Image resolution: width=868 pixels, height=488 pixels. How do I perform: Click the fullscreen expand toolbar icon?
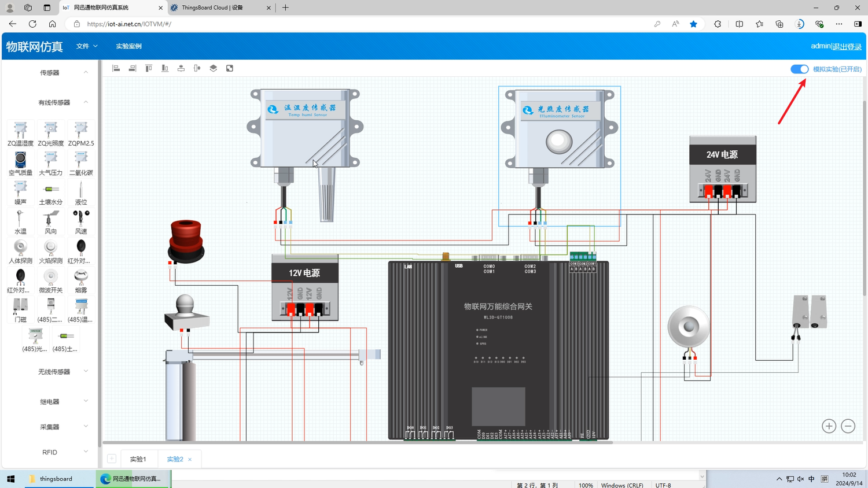click(x=230, y=68)
